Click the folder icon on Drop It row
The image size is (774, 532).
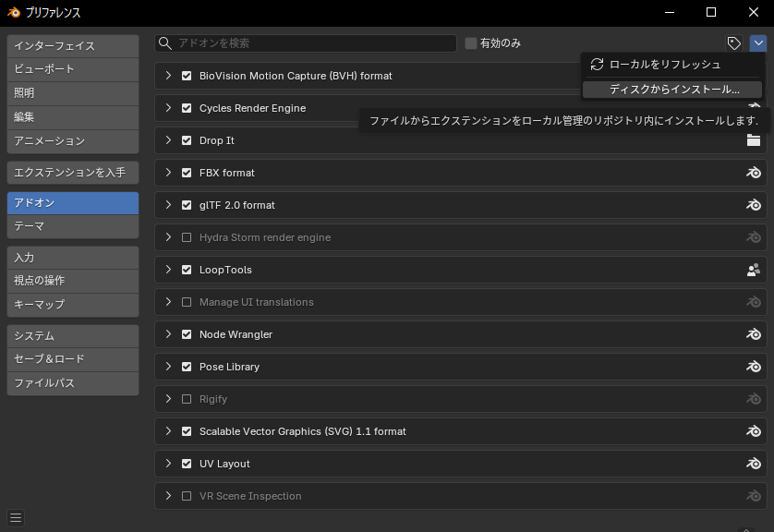point(754,140)
